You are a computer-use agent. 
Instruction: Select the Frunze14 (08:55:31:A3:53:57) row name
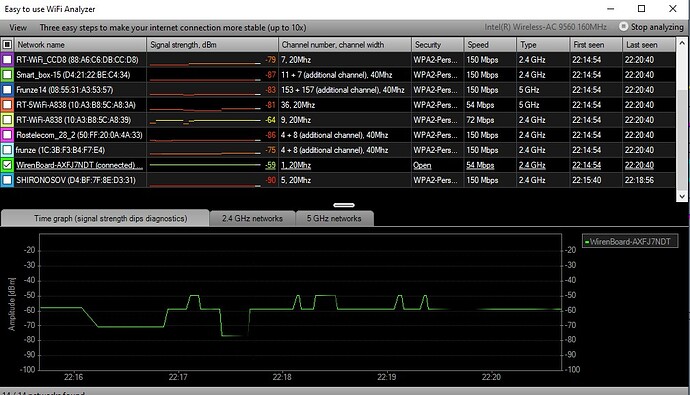pyautogui.click(x=65, y=90)
